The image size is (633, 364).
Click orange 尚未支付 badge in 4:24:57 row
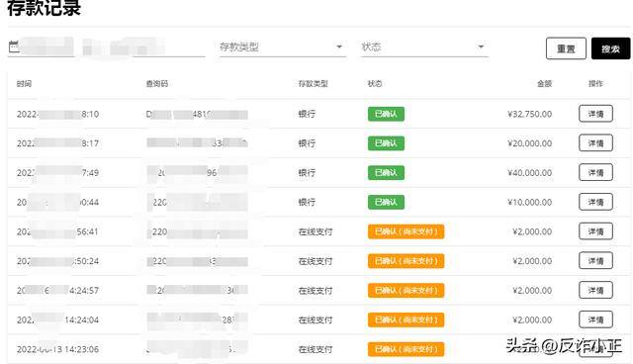click(x=406, y=291)
